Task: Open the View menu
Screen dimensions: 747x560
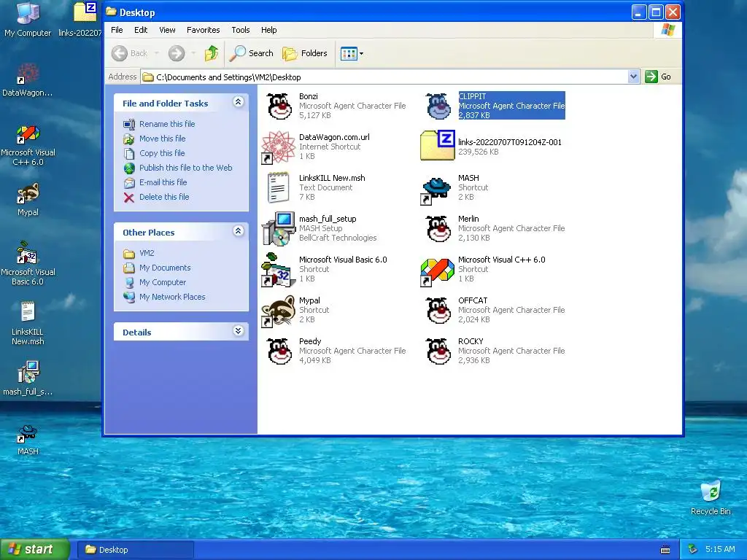Action: (167, 30)
